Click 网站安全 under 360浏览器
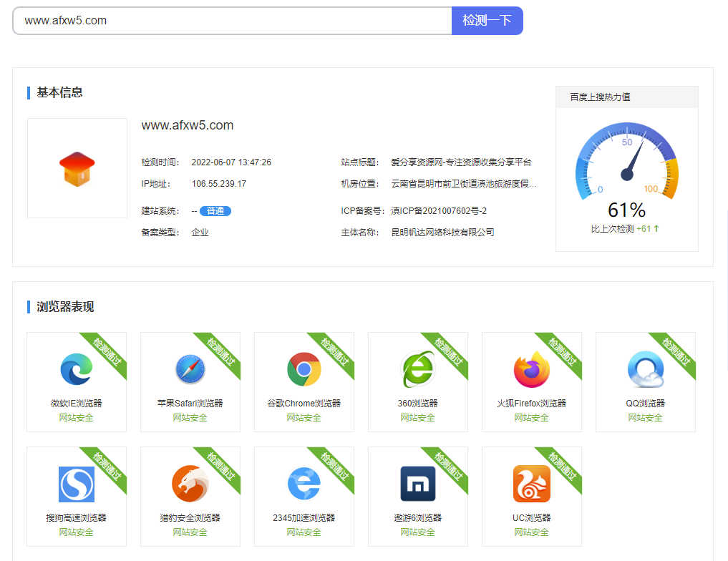Viewport: 728px width, 561px height. (418, 418)
